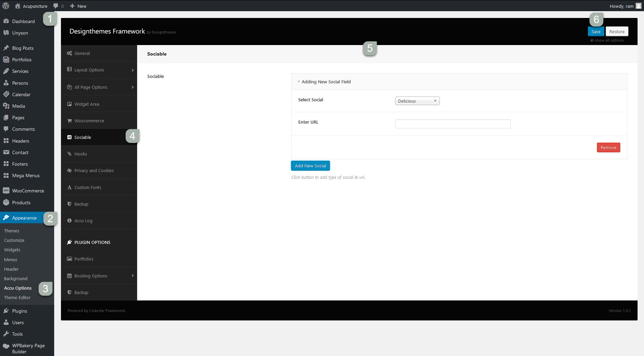Click the Calendar icon in sidebar
This screenshot has width=644, height=356.
click(x=6, y=94)
